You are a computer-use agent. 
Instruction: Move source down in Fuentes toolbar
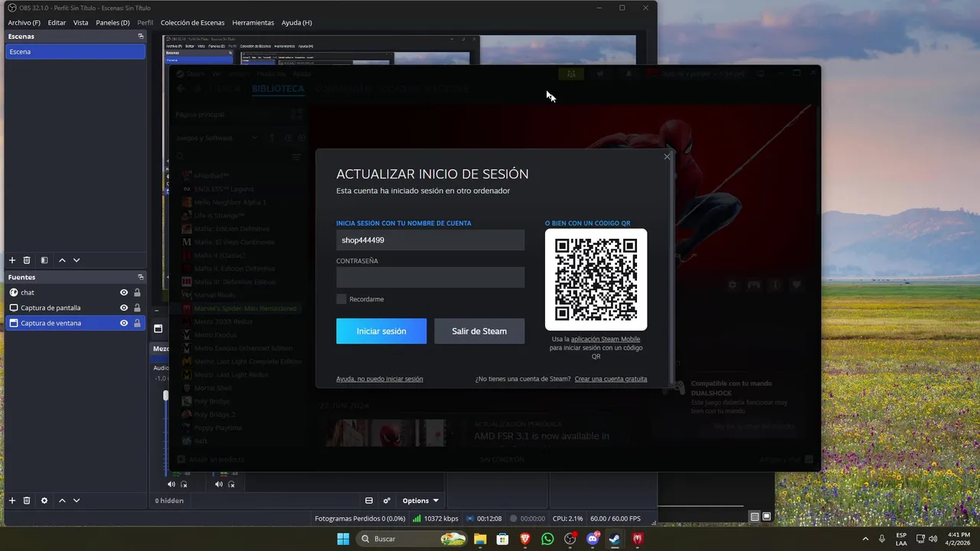[77, 500]
